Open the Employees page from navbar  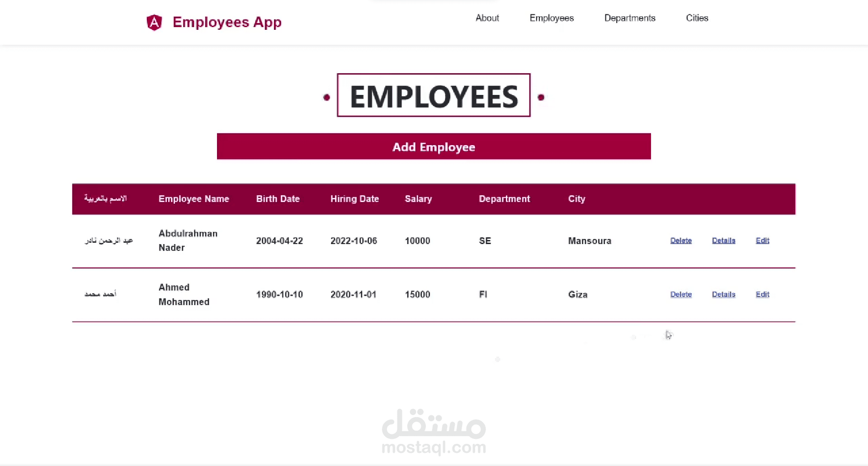tap(551, 18)
